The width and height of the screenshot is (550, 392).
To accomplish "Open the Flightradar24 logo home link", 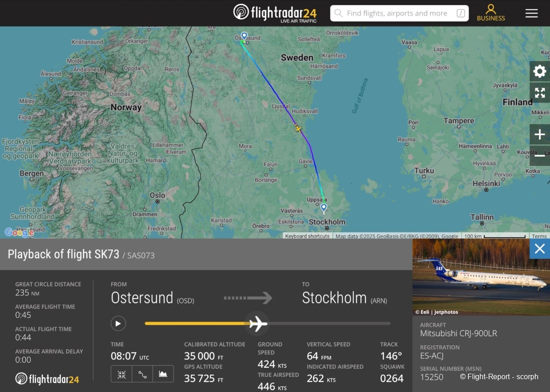I will point(275,13).
